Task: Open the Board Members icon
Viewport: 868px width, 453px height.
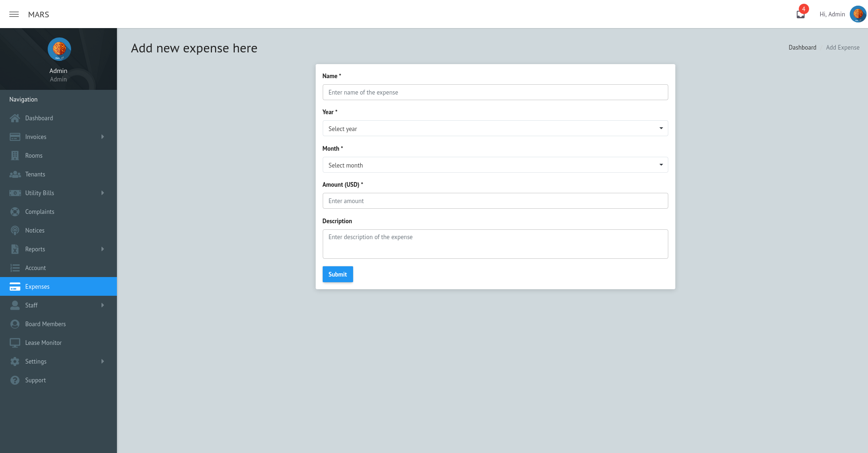Action: [x=14, y=324]
